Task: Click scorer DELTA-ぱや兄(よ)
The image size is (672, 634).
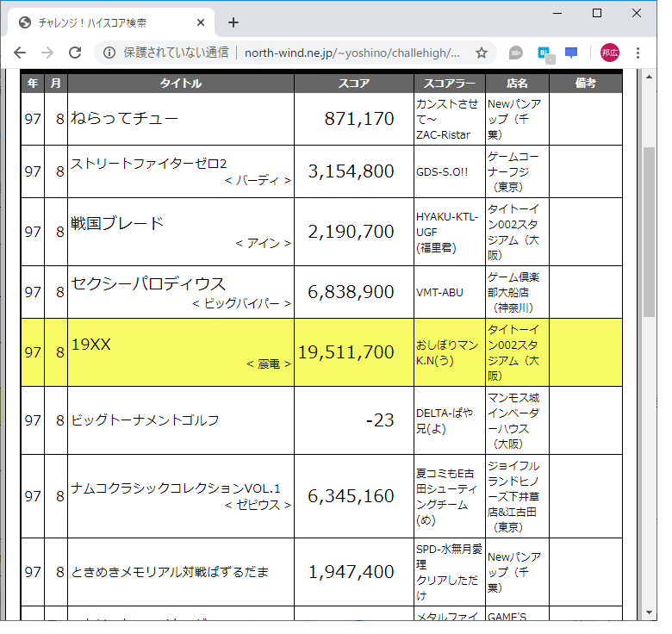Action: [x=445, y=420]
